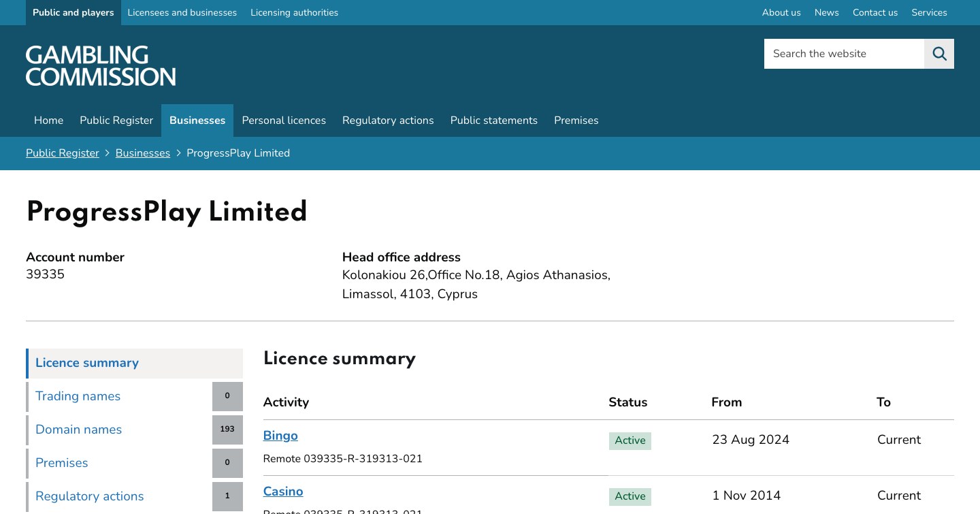Click the 1 Nov 2014 date cell
This screenshot has width=980, height=514.
click(747, 496)
